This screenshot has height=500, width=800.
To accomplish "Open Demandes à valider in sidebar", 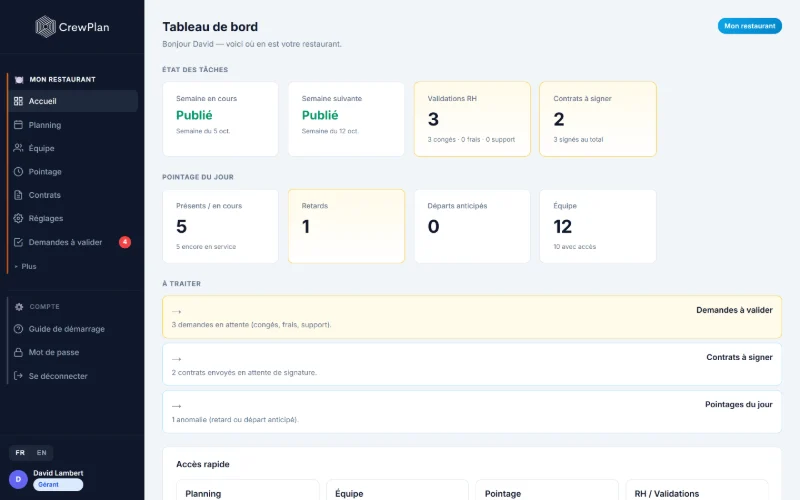I will [x=73, y=242].
